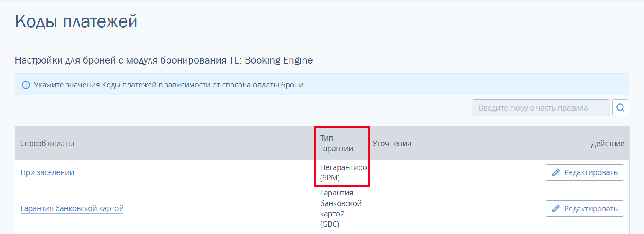This screenshot has width=644, height=234.
Task: Click the 'Гарантия банковской картой (GBC)' cell
Action: [341, 208]
